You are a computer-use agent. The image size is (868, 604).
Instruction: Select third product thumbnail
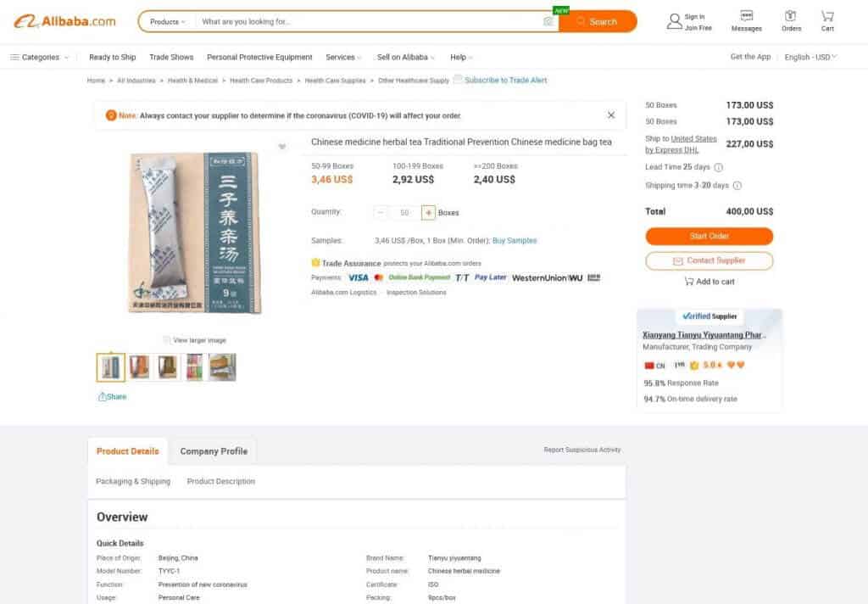[x=167, y=367]
